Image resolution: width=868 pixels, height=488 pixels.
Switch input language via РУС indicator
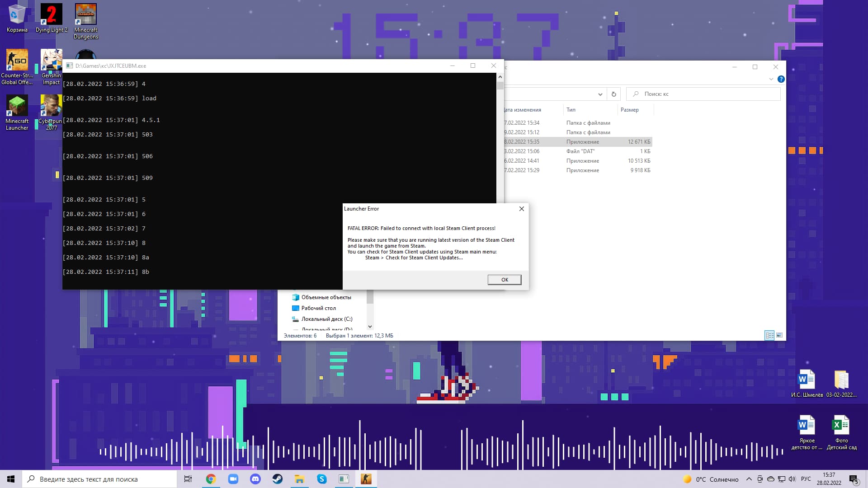click(x=806, y=479)
